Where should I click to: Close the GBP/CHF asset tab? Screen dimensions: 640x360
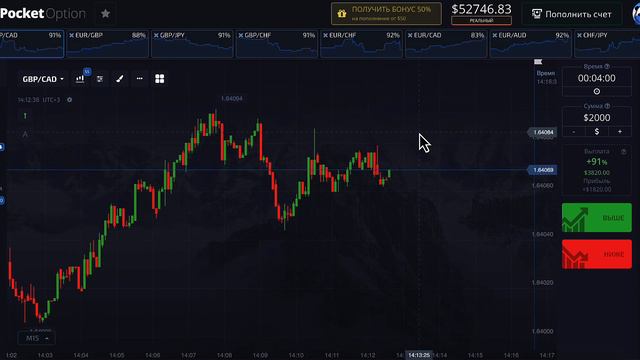point(241,36)
